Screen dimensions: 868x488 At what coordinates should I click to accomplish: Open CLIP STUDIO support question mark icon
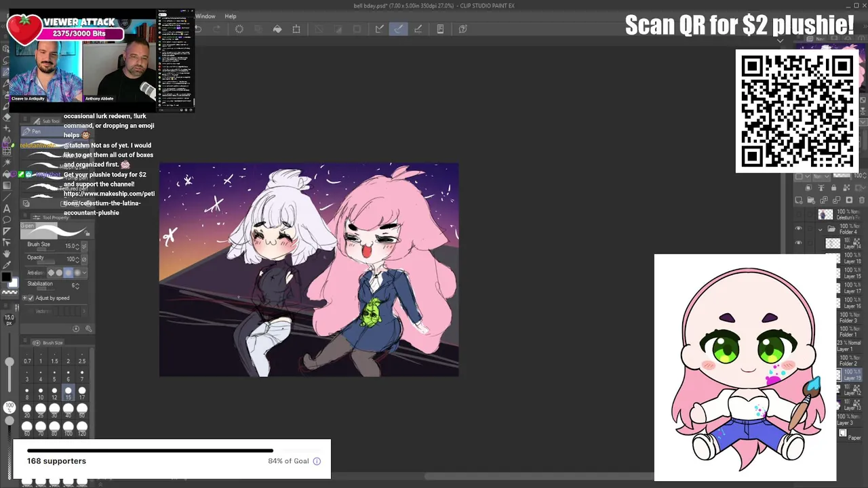click(462, 29)
